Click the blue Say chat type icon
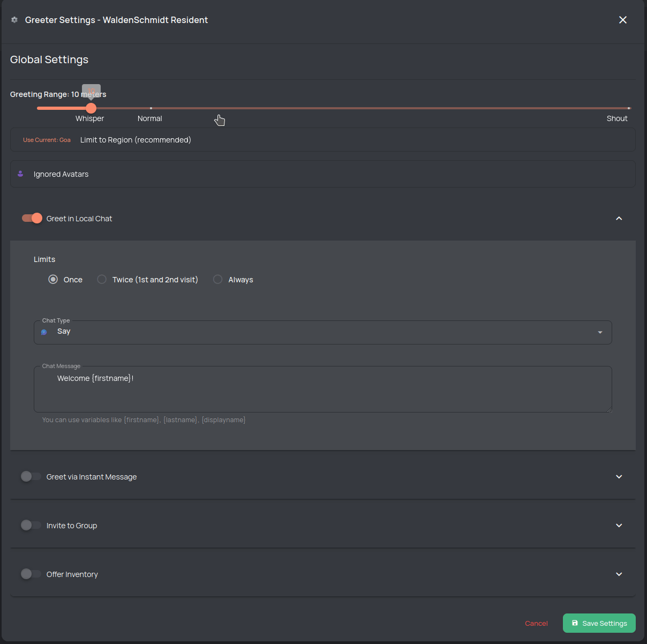This screenshot has height=644, width=647. tap(44, 332)
